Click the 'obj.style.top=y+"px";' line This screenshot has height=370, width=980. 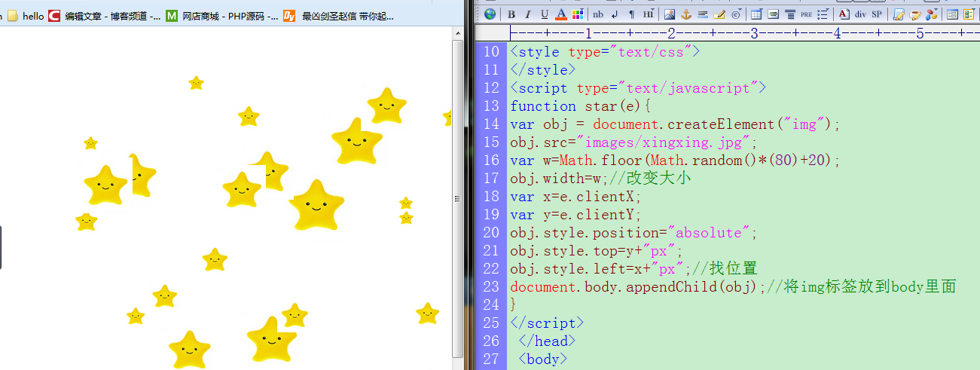click(597, 251)
